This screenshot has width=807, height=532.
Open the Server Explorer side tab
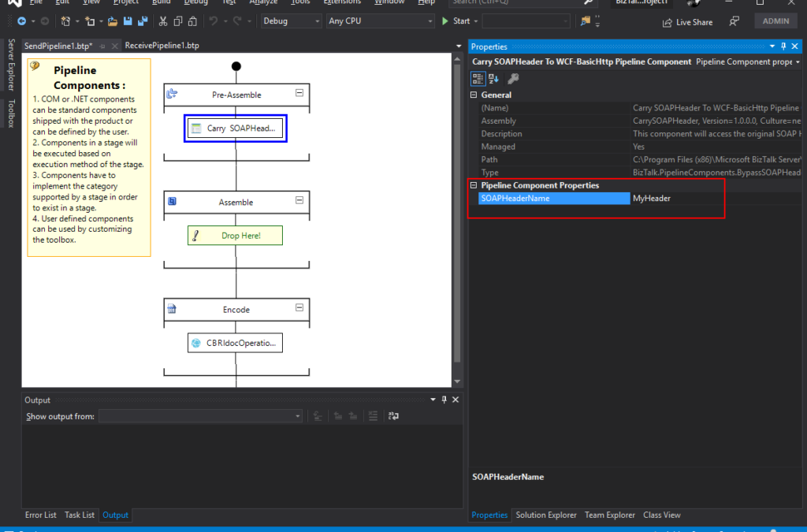click(x=11, y=65)
